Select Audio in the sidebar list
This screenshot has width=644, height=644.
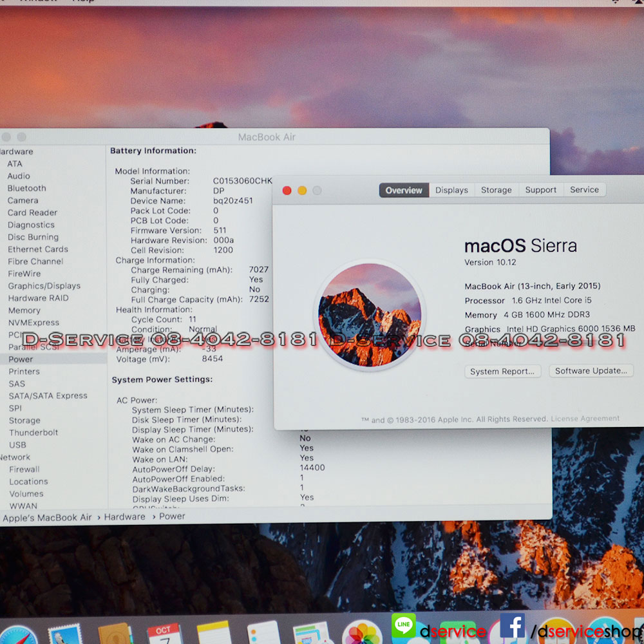19,176
